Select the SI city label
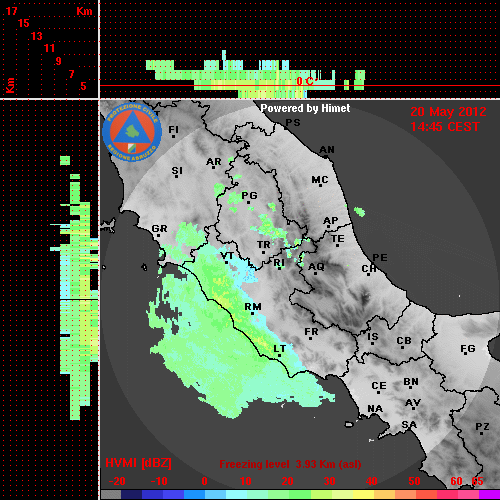Viewport: 500px width, 500px height. pos(177,171)
